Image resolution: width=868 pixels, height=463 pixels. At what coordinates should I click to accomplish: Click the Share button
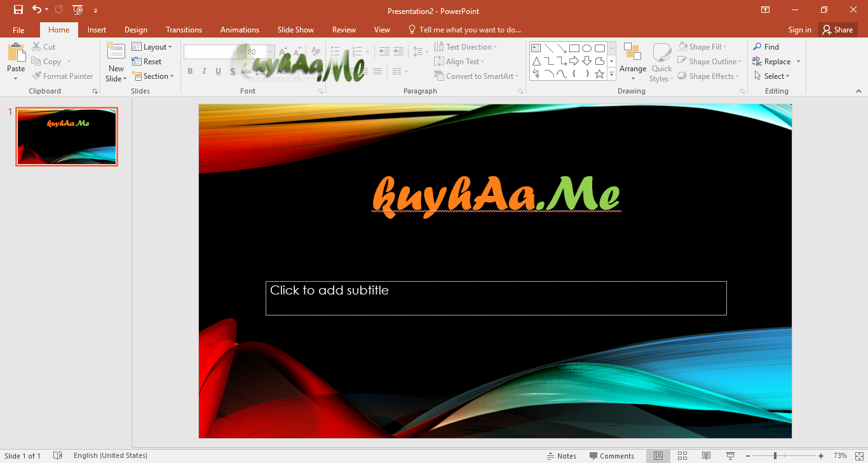(x=837, y=30)
